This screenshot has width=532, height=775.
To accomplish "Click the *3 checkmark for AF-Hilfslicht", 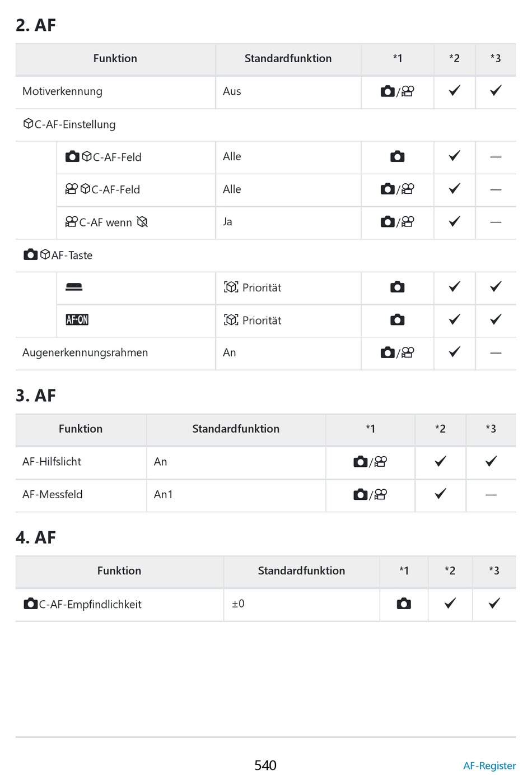I will coord(491,461).
